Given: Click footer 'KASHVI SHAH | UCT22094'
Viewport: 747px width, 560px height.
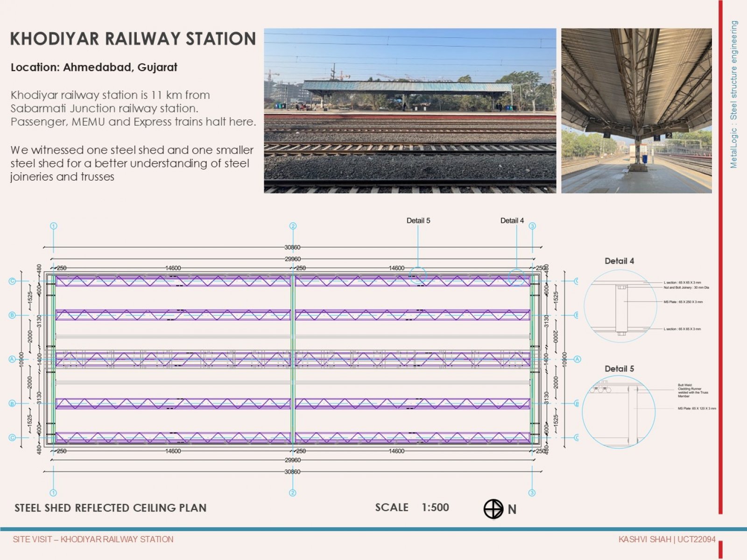Looking at the screenshot, I should [667, 539].
